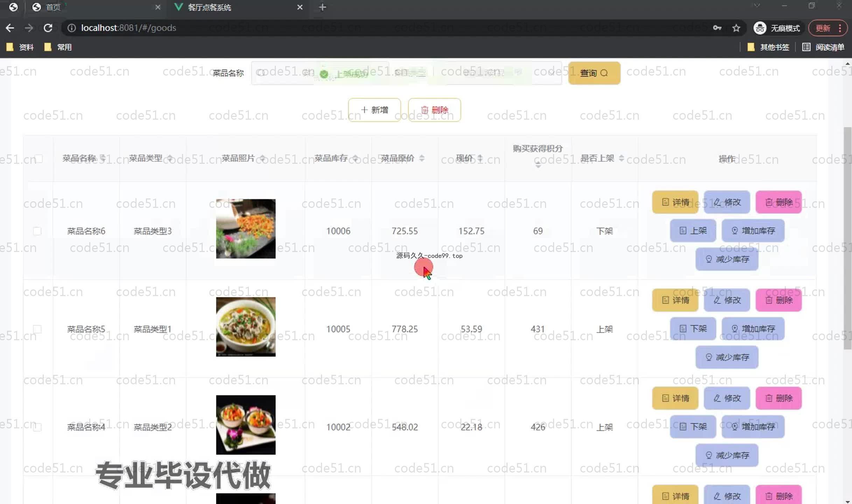Toggle the select-all header checkbox
This screenshot has width=852, height=504.
39,159
